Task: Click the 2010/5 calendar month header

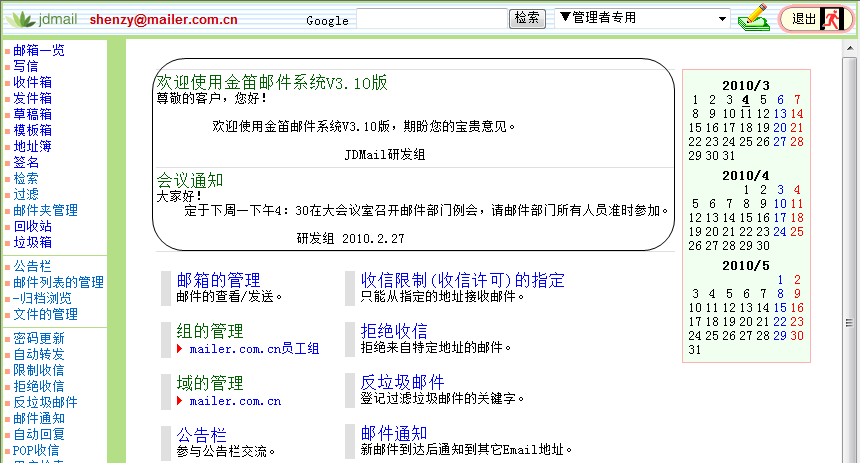Action: 746,266
